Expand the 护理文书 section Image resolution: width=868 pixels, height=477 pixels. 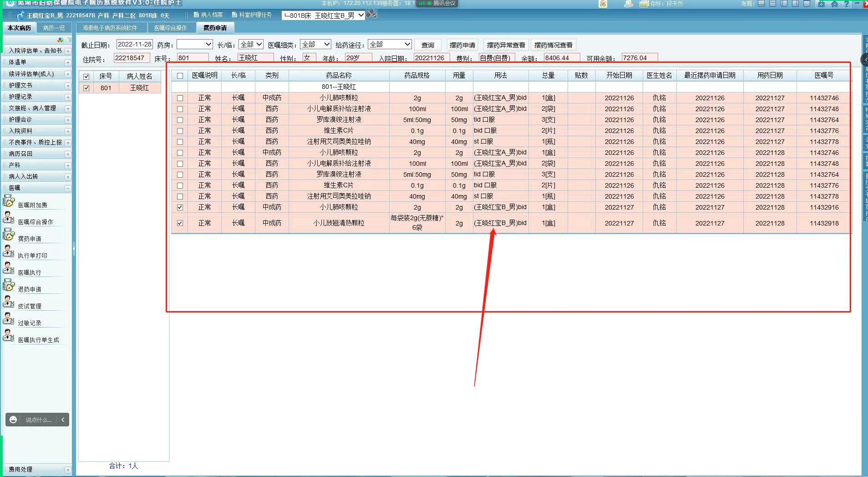tap(68, 86)
